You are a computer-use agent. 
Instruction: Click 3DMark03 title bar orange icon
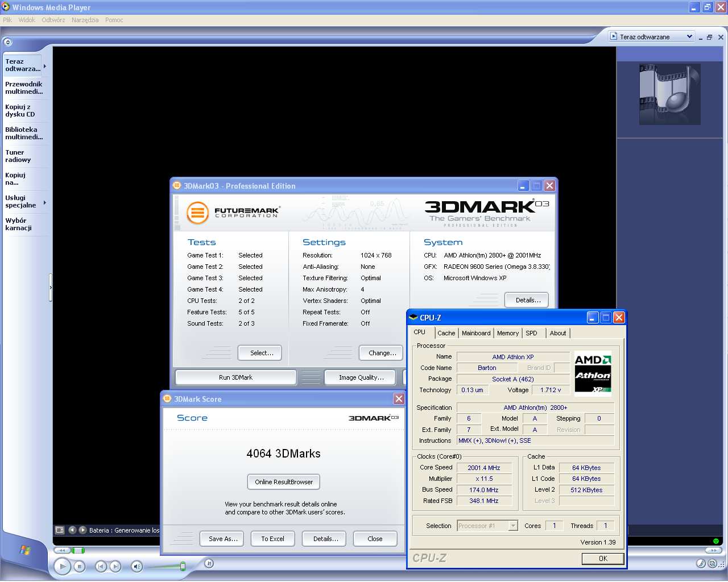[177, 185]
